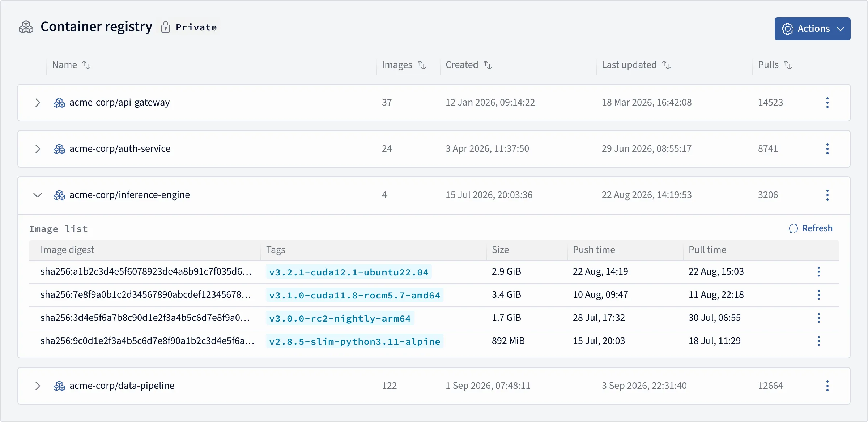868x422 pixels.
Task: Expand the acme-corp/auth-service row
Action: click(x=38, y=149)
